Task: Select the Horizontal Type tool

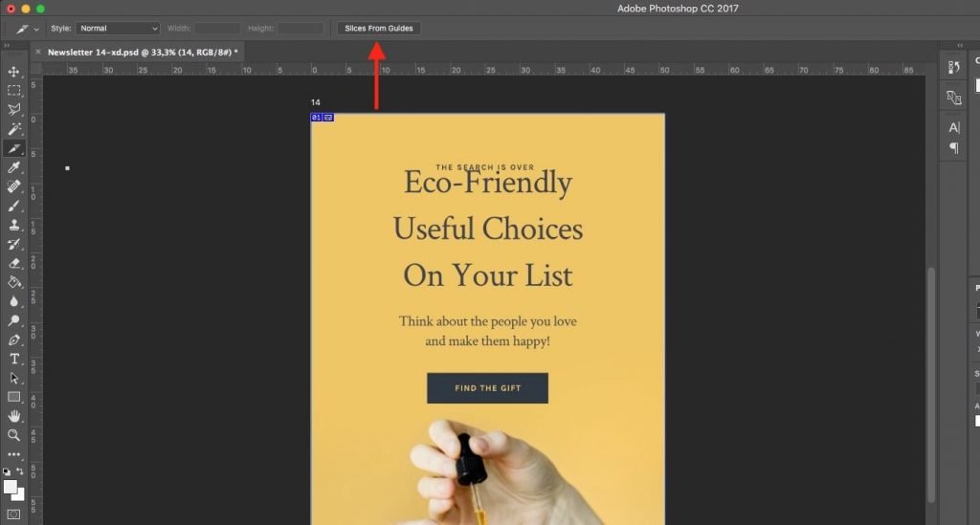Action: pos(14,359)
